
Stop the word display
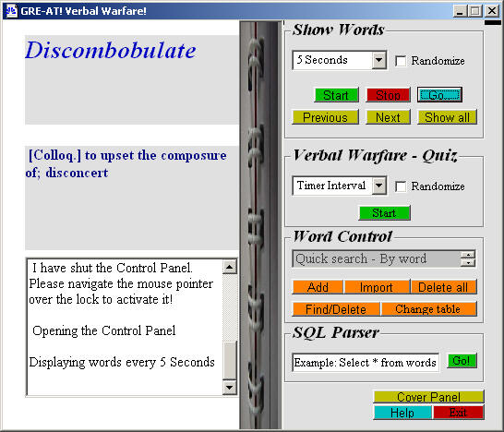pyautogui.click(x=388, y=95)
